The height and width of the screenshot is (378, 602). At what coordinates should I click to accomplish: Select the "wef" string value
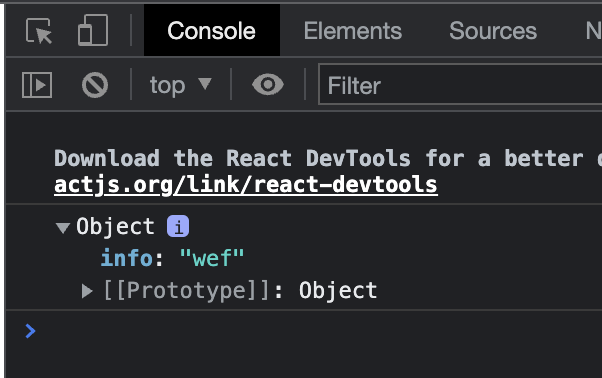pos(212,258)
